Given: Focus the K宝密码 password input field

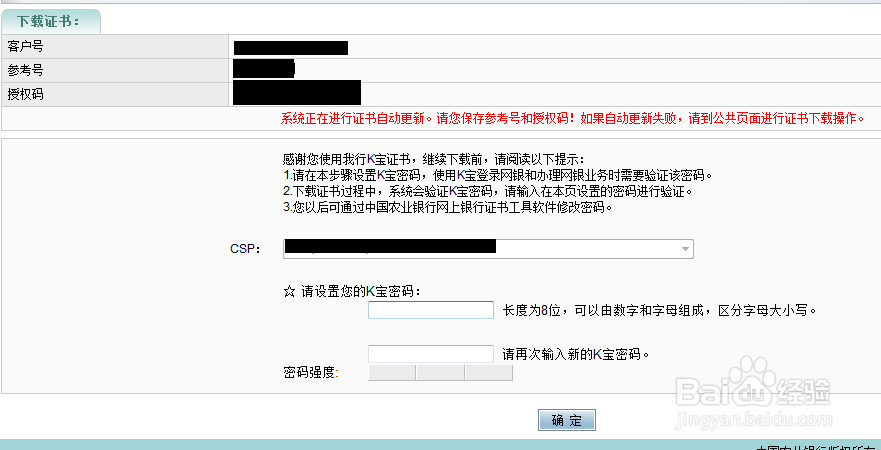Looking at the screenshot, I should (x=430, y=310).
